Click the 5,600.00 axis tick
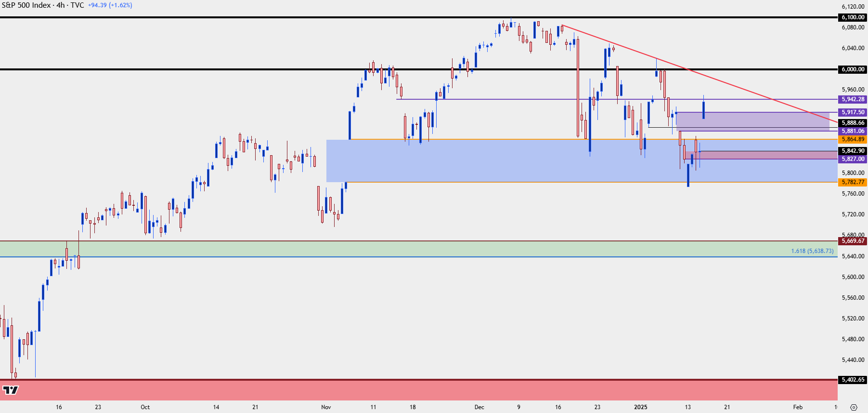 [853, 277]
